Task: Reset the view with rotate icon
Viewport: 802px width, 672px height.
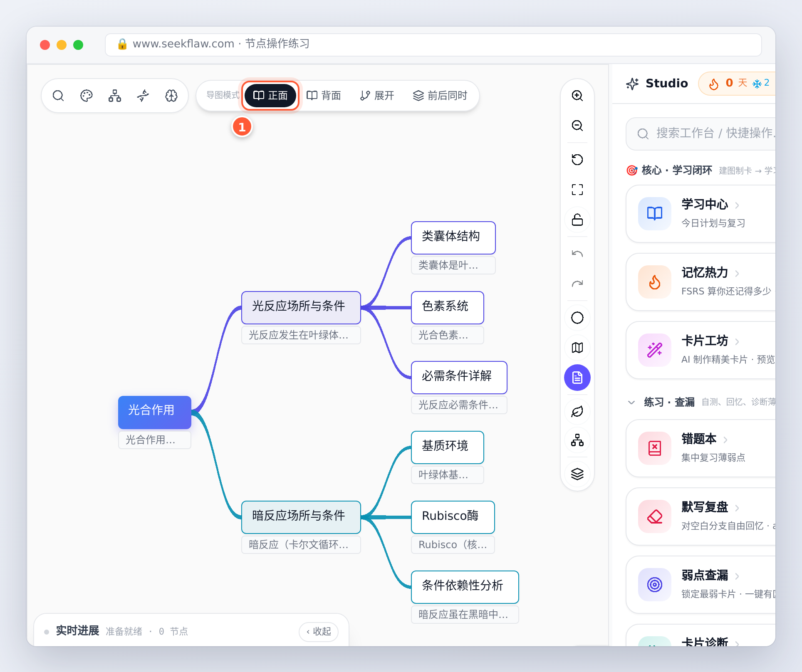Action: pos(577,160)
